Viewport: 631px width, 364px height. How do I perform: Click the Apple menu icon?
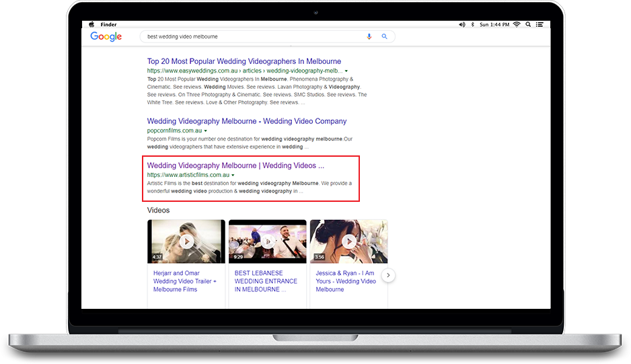pos(91,24)
